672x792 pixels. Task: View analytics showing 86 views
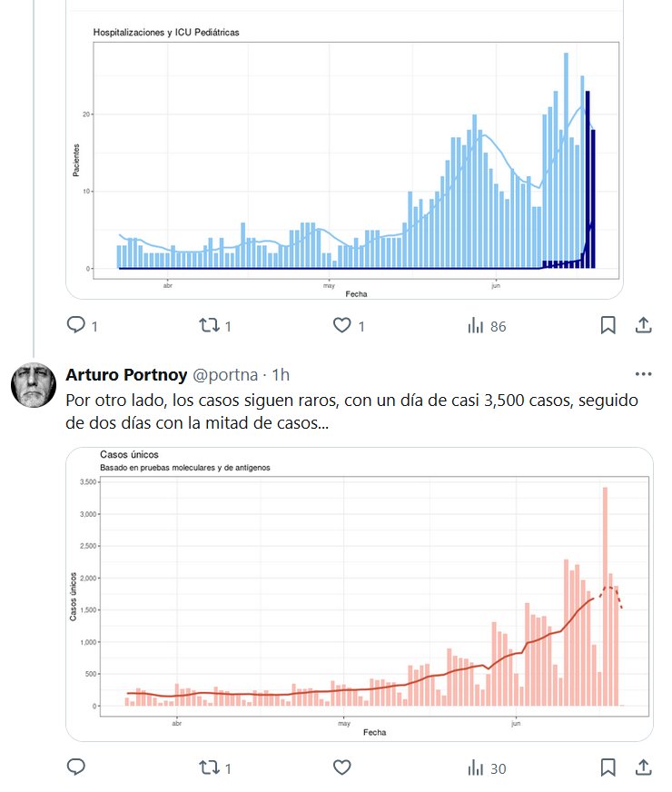coord(485,325)
